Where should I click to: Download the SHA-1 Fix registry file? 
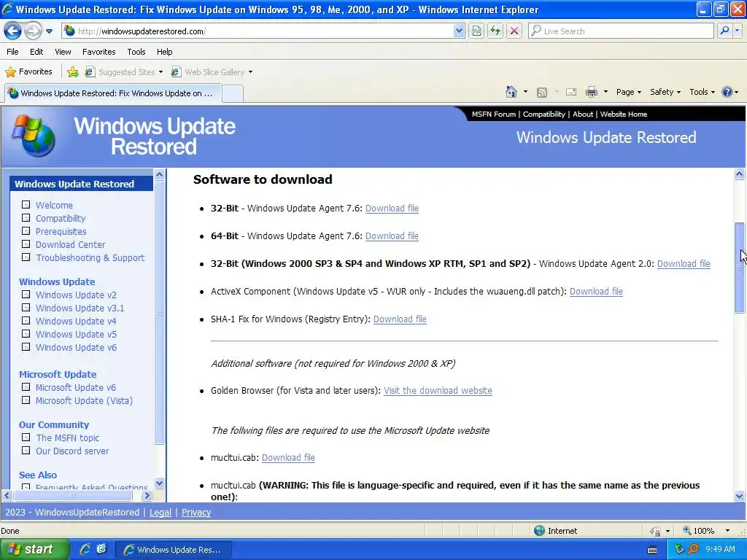coord(400,319)
